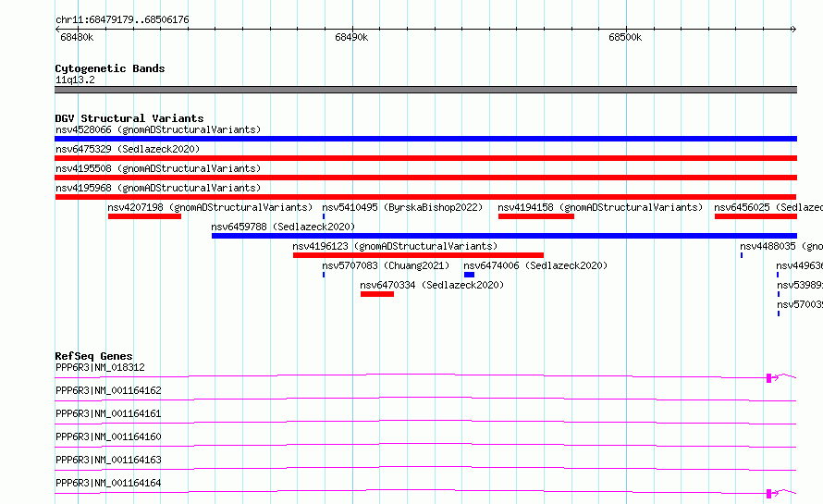Click the red bar of nsv6475329

(425, 158)
